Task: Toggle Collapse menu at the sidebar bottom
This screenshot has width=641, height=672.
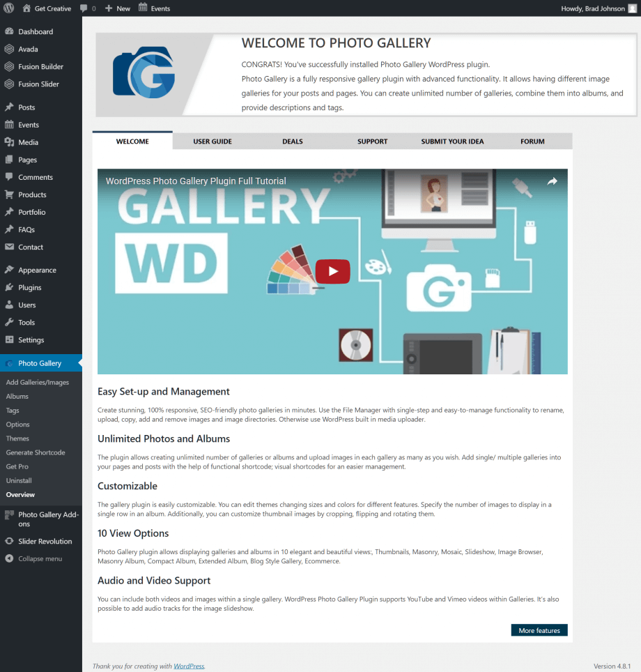Action: coord(9,558)
